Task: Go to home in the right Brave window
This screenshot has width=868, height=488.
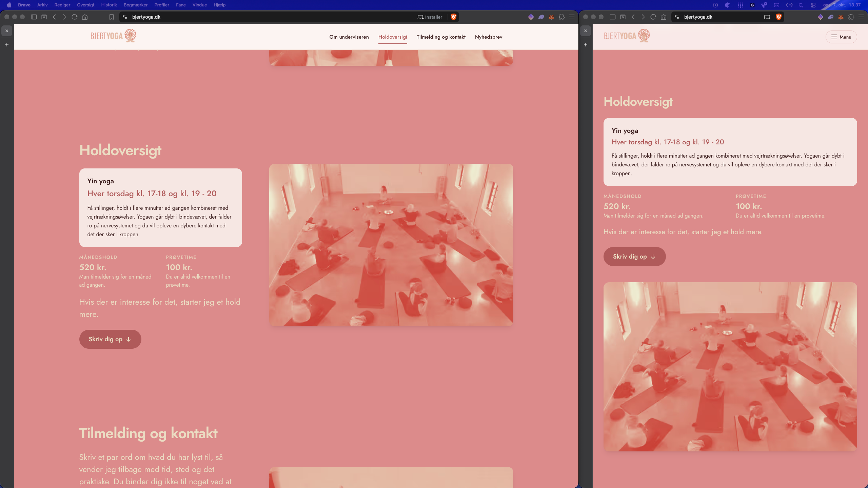Action: tap(664, 17)
